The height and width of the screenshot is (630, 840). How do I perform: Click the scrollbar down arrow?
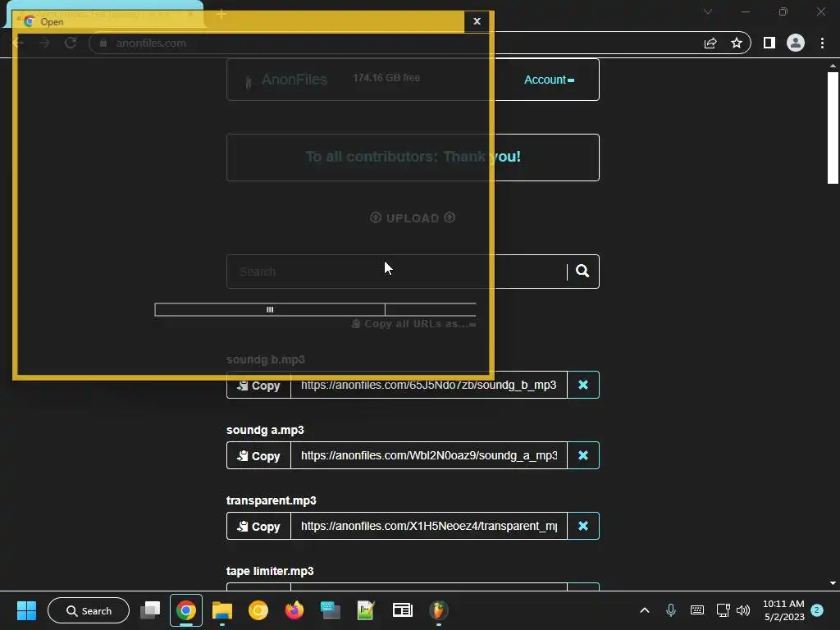pos(833,583)
